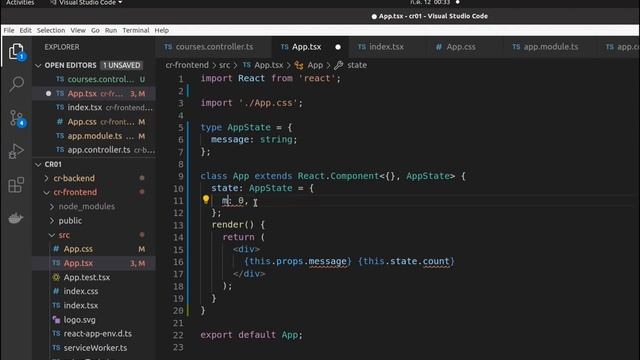Select App.css in Open Editors list
The height and width of the screenshot is (360, 640).
point(94,122)
